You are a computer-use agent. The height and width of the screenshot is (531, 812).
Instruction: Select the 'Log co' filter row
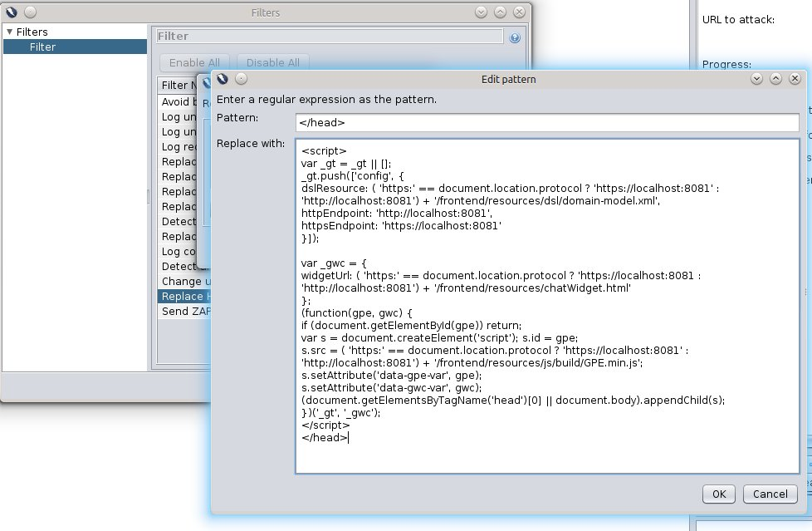179,252
